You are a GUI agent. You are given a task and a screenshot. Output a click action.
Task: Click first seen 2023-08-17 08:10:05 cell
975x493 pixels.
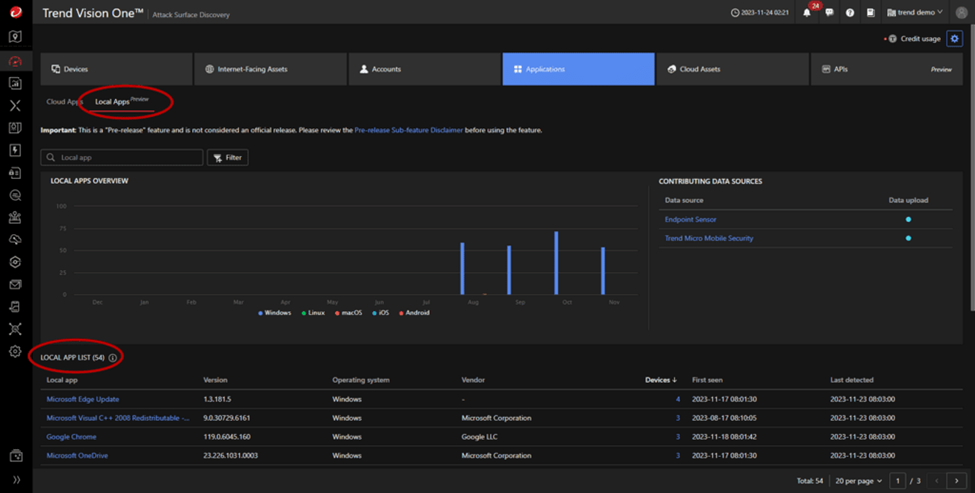click(x=724, y=418)
